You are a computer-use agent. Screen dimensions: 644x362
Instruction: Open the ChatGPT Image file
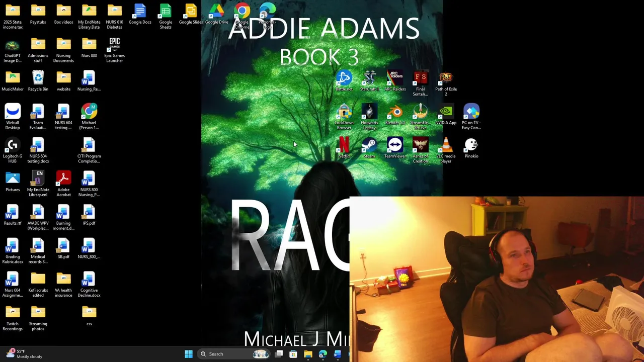click(x=13, y=50)
